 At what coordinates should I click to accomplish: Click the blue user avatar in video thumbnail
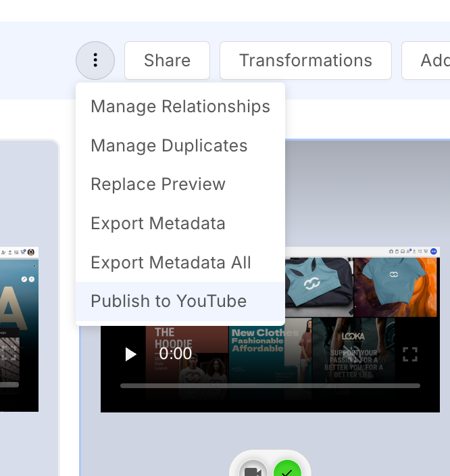pyautogui.click(x=434, y=251)
